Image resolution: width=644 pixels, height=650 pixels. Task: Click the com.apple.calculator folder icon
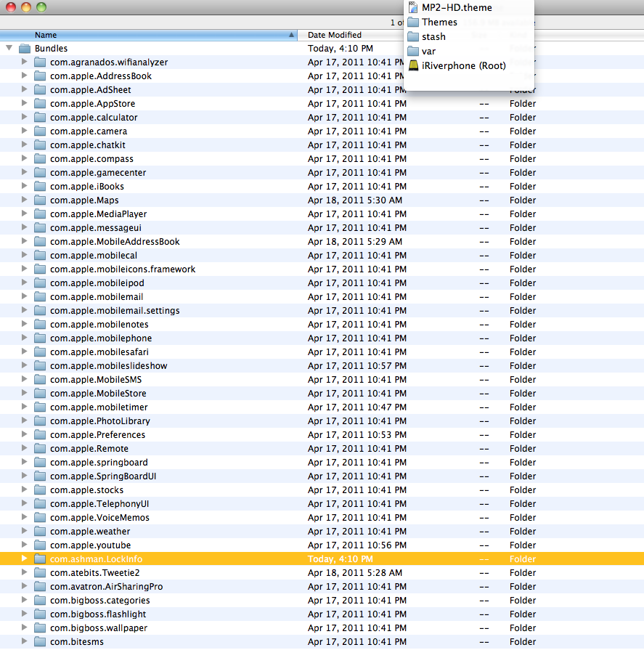click(x=40, y=118)
